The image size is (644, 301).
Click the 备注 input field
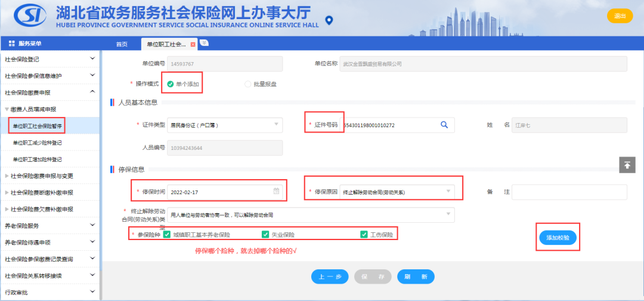point(569,192)
